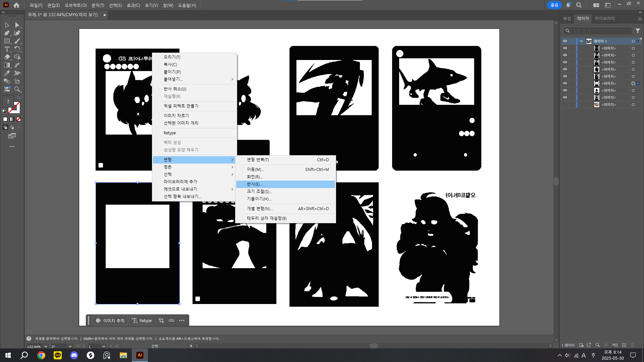Open the search magnifier in title bar
This screenshot has height=362, width=644.
(x=579, y=5)
